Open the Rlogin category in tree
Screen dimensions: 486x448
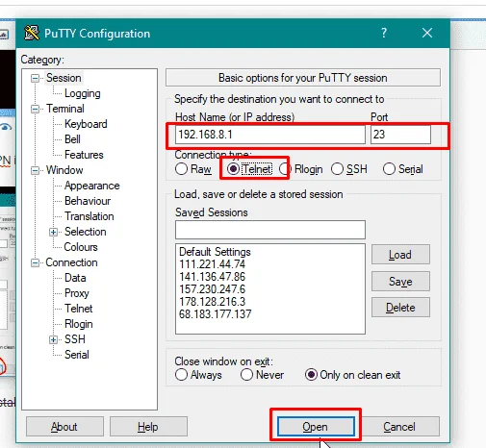pos(78,324)
